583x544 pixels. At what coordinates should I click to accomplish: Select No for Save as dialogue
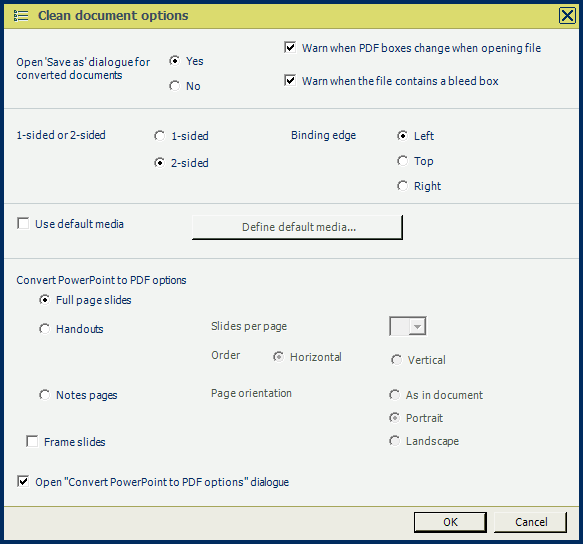click(x=174, y=86)
